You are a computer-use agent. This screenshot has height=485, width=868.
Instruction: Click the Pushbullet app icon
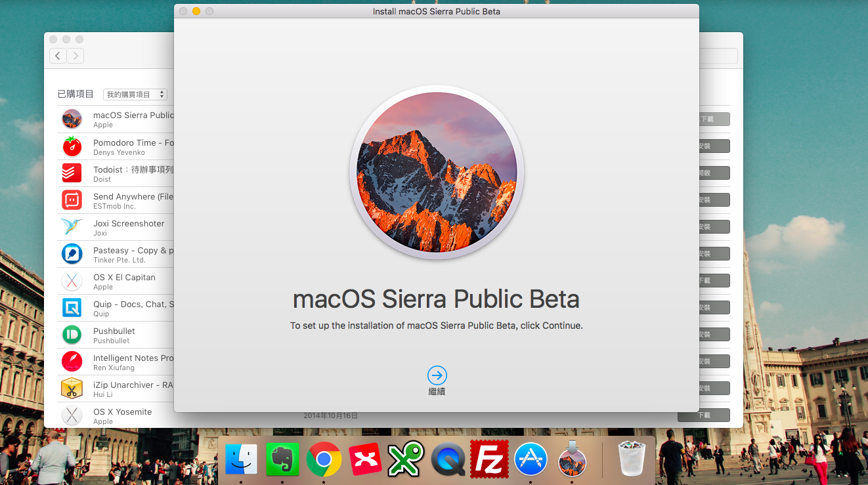[x=72, y=335]
